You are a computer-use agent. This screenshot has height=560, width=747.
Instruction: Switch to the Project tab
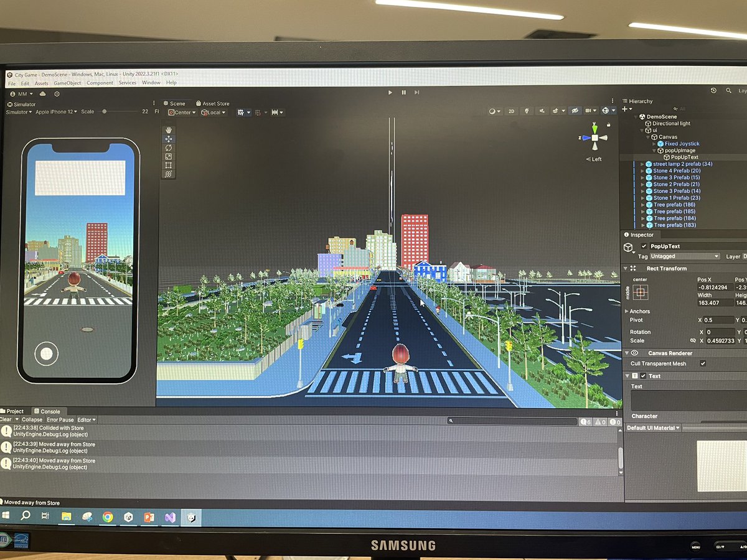(x=12, y=411)
